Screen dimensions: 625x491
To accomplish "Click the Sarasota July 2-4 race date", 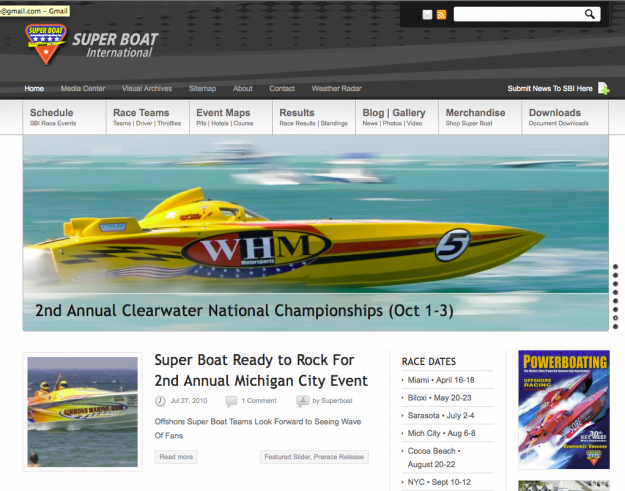I will pyautogui.click(x=441, y=415).
